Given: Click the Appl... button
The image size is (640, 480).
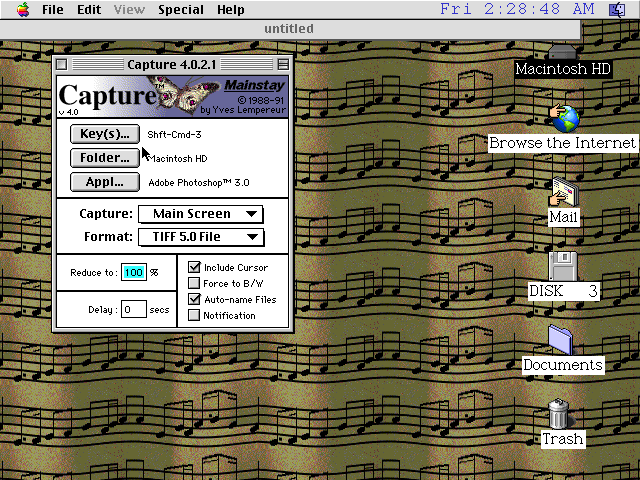Looking at the screenshot, I should coord(105,182).
